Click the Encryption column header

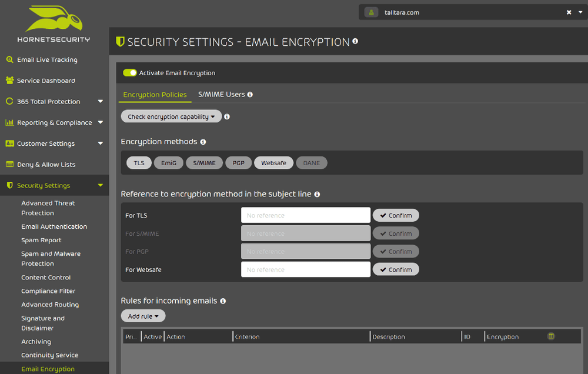[x=503, y=336]
